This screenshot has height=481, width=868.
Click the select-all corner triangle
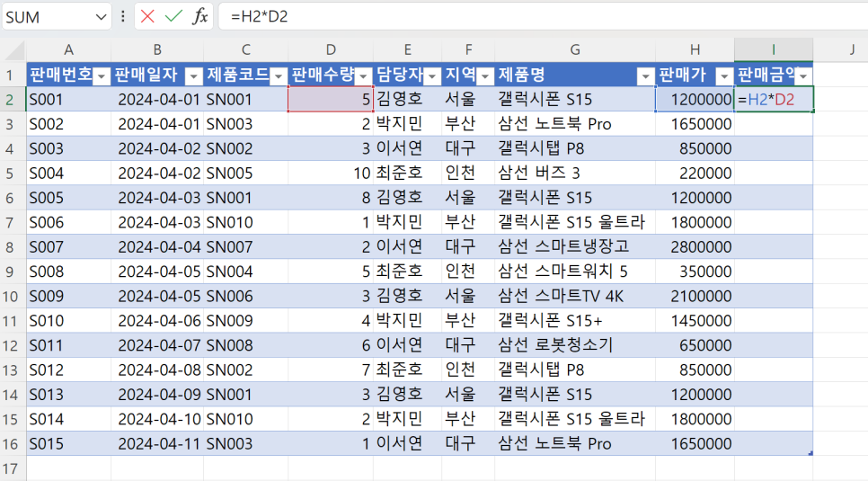click(x=13, y=51)
